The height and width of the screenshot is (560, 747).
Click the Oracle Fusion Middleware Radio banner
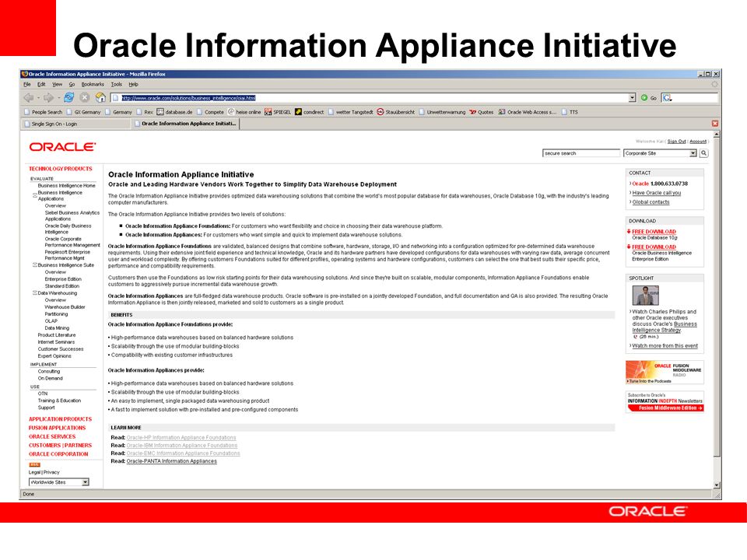click(x=665, y=372)
